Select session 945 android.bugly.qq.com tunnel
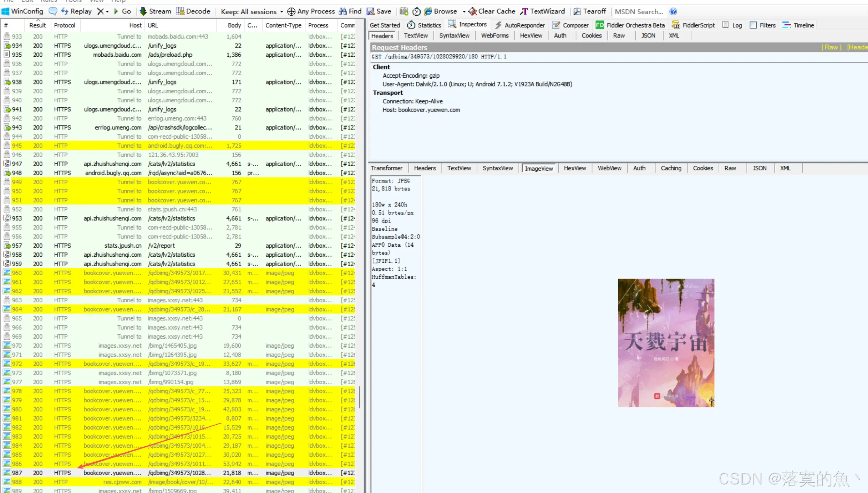 pyautogui.click(x=178, y=146)
